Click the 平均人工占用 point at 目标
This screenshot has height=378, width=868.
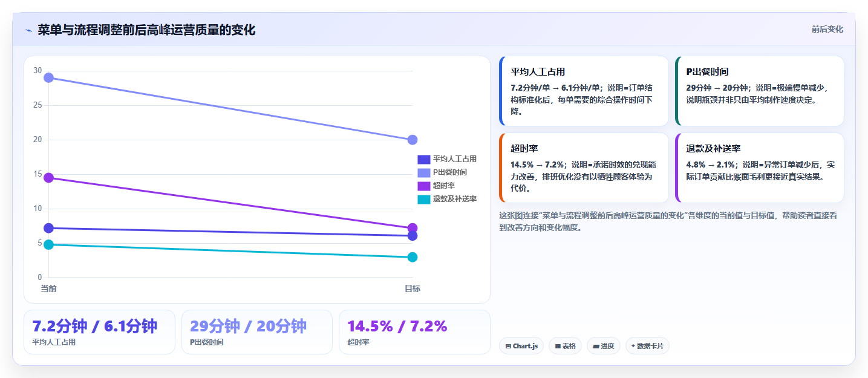tap(413, 236)
